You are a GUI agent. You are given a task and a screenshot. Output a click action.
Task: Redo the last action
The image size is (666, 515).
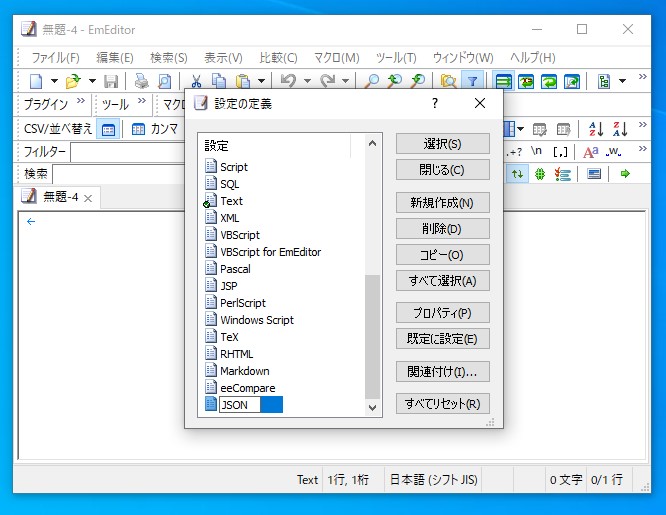coord(327,81)
